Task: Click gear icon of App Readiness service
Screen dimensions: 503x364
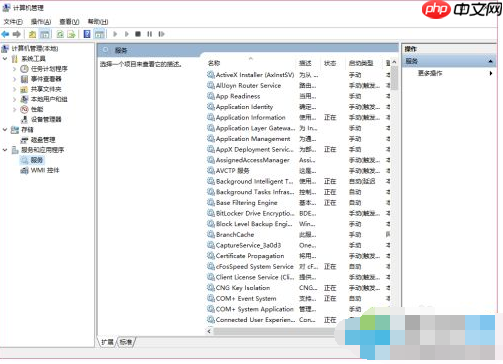Action: pyautogui.click(x=211, y=96)
